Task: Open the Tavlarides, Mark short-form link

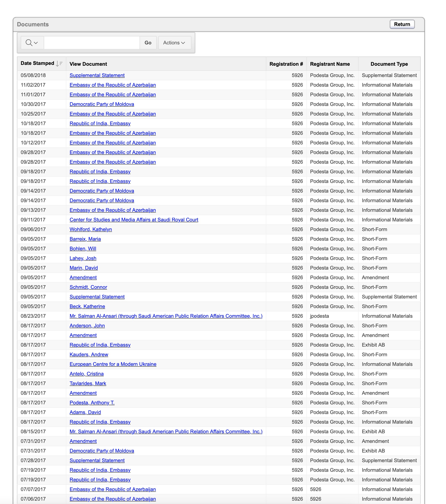Action: point(88,383)
